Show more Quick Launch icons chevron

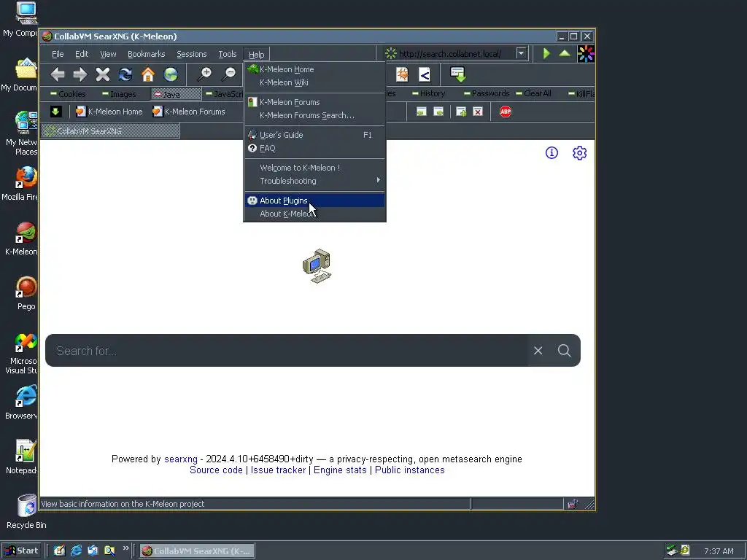pyautogui.click(x=125, y=548)
